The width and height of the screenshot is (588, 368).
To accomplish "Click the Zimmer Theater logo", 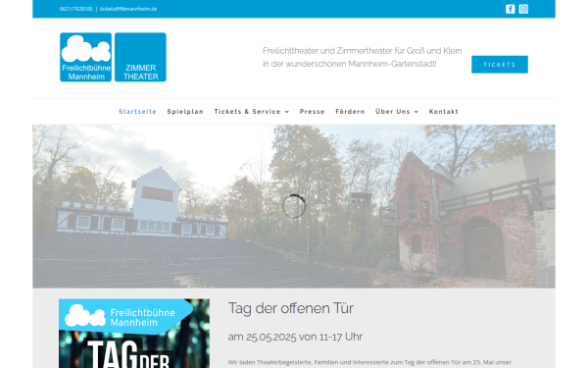I will pos(140,57).
